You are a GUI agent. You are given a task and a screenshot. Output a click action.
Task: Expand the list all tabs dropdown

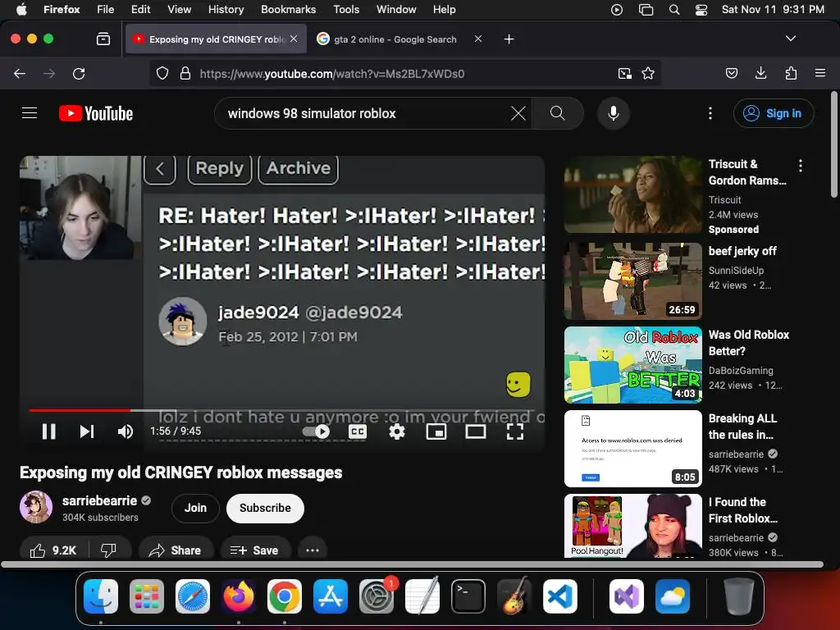coord(791,39)
